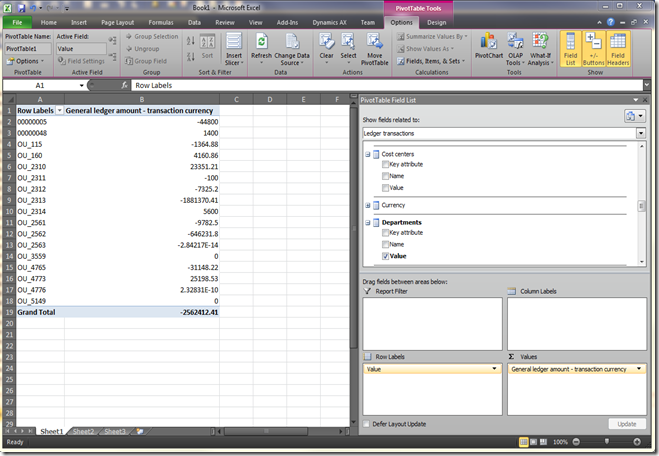Click the Update button
659x456 pixels.
(x=626, y=424)
